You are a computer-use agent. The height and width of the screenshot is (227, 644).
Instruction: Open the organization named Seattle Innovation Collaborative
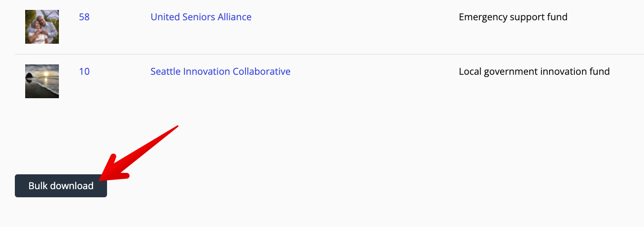[x=220, y=71]
